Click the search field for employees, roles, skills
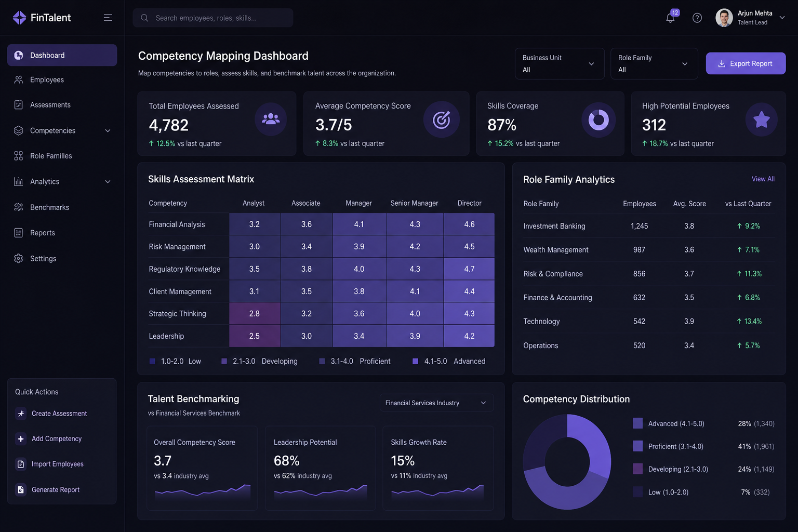Image resolution: width=798 pixels, height=532 pixels. (213, 18)
